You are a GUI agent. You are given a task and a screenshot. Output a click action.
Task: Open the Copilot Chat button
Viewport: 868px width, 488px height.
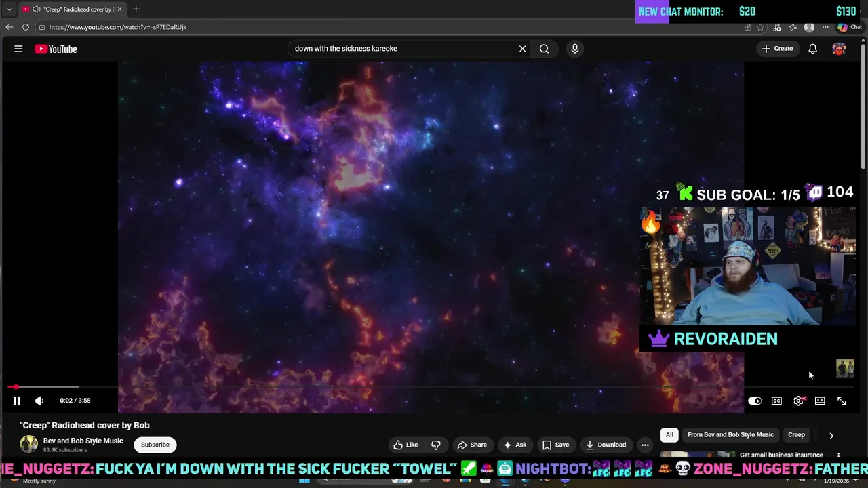tap(850, 27)
